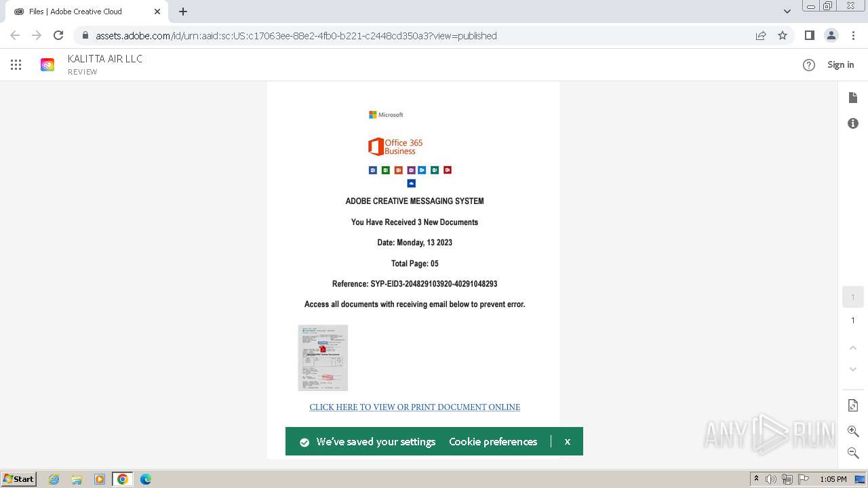Click the Creative Cloud logo icon
Image resolution: width=868 pixels, height=488 pixels.
(x=47, y=65)
